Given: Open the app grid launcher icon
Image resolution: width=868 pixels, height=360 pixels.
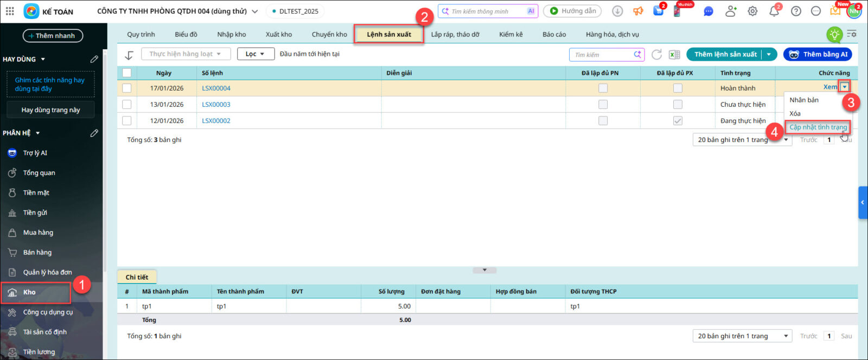Looking at the screenshot, I should coord(10,11).
